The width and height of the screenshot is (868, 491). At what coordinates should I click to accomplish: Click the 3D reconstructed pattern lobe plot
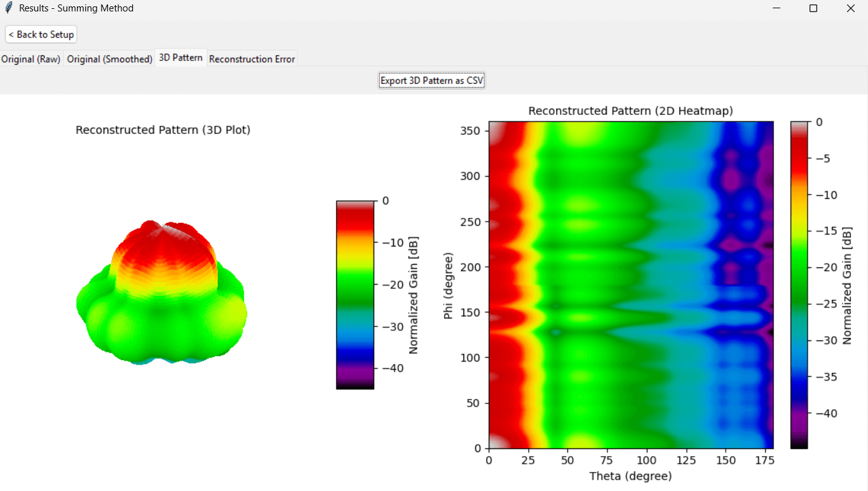point(162,292)
